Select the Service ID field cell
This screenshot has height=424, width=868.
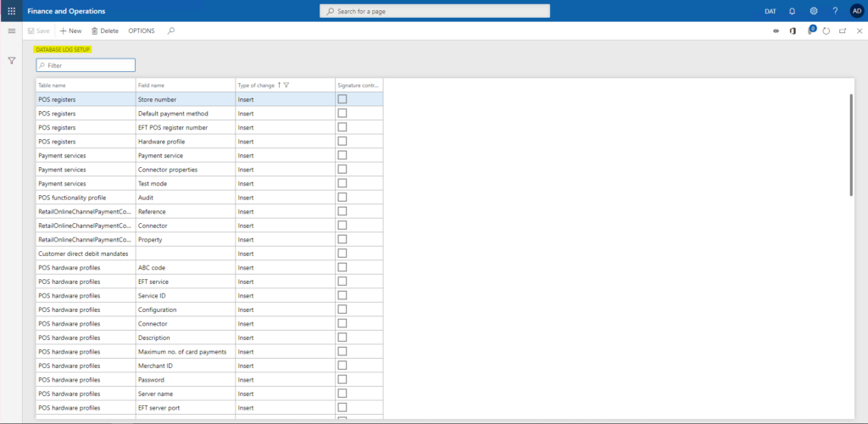tap(186, 296)
